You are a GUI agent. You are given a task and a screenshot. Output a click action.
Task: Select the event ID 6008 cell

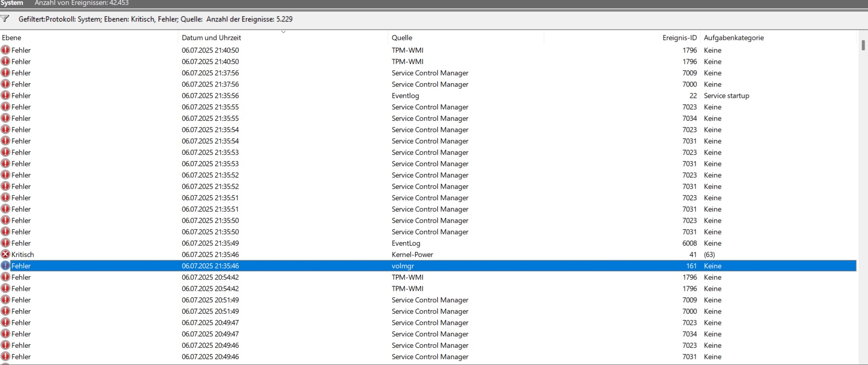point(690,243)
